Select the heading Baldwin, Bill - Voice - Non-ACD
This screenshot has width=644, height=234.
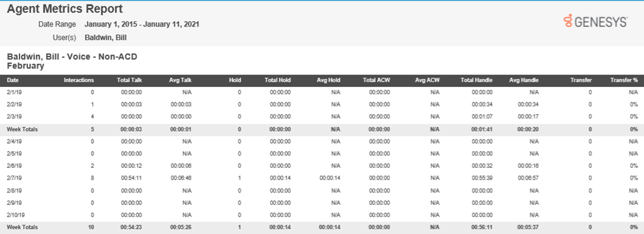click(x=72, y=57)
